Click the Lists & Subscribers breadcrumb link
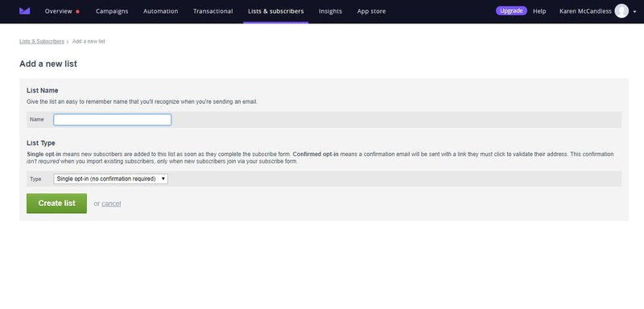Screen dimensions: 644x309 pos(42,42)
